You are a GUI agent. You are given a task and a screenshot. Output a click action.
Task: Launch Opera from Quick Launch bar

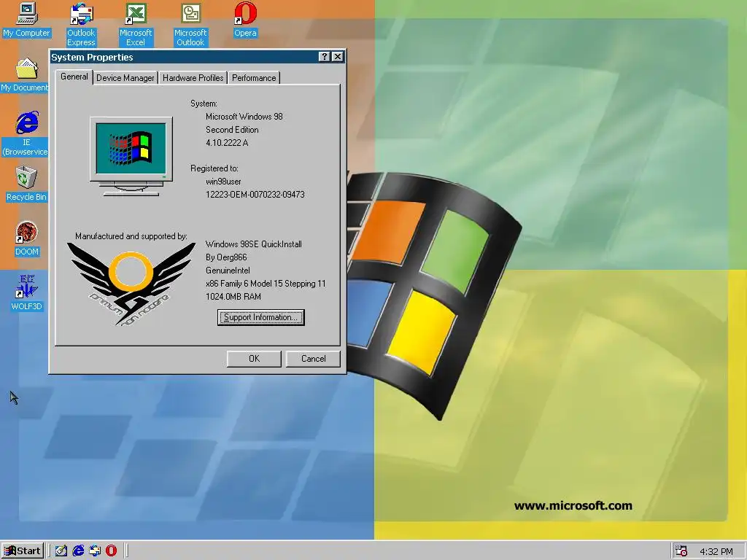pos(111,551)
